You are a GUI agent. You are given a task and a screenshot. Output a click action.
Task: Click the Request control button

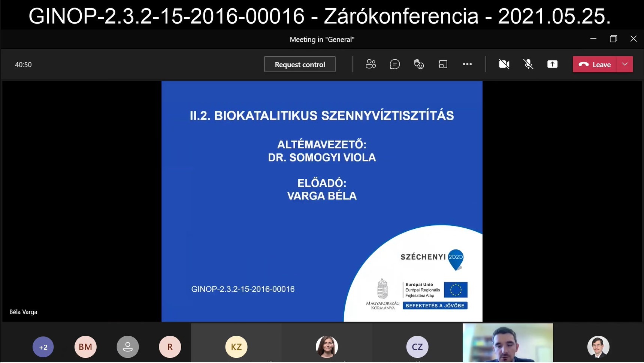coord(299,64)
